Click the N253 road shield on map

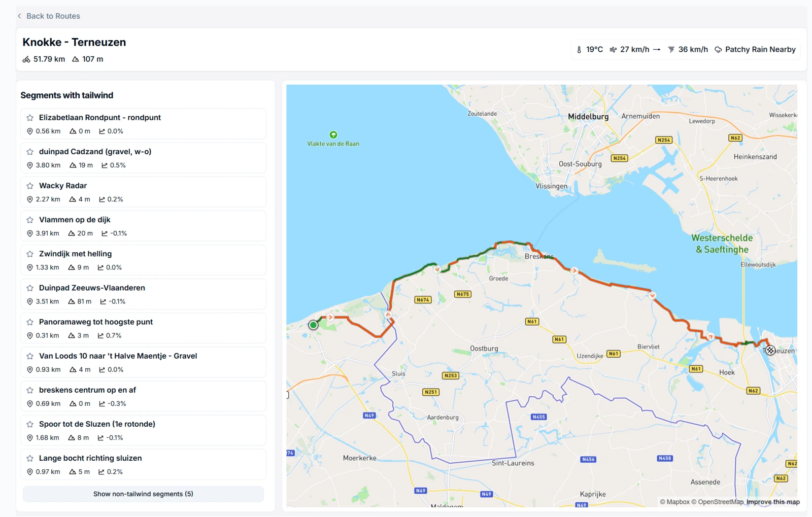coord(450,375)
